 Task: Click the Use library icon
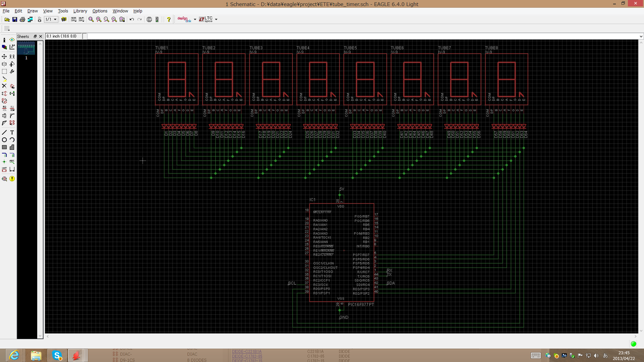pyautogui.click(x=64, y=20)
